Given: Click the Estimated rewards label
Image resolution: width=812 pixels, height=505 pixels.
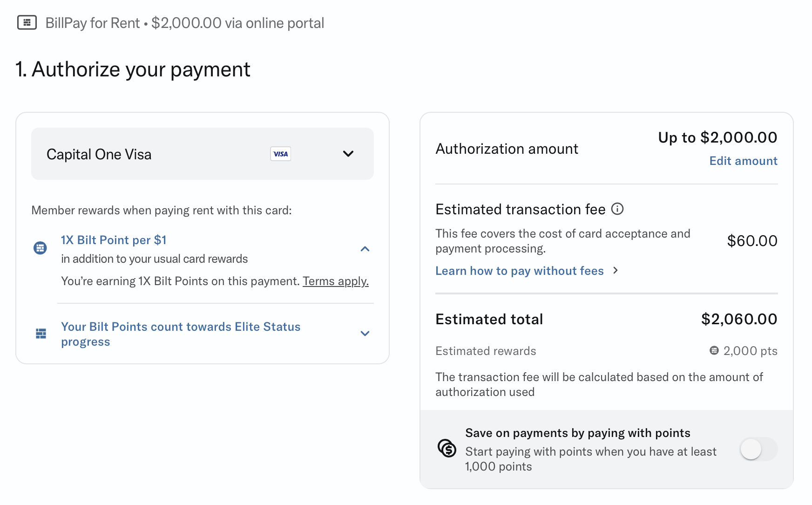Looking at the screenshot, I should click(486, 351).
